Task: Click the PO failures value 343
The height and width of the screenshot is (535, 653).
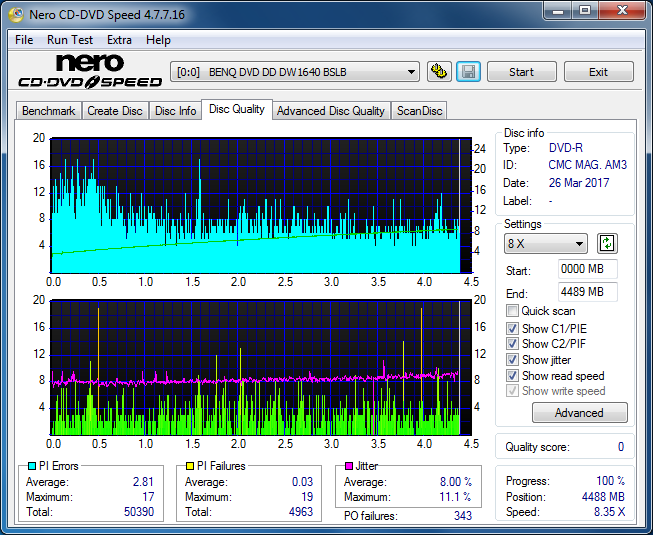Action: (x=463, y=516)
